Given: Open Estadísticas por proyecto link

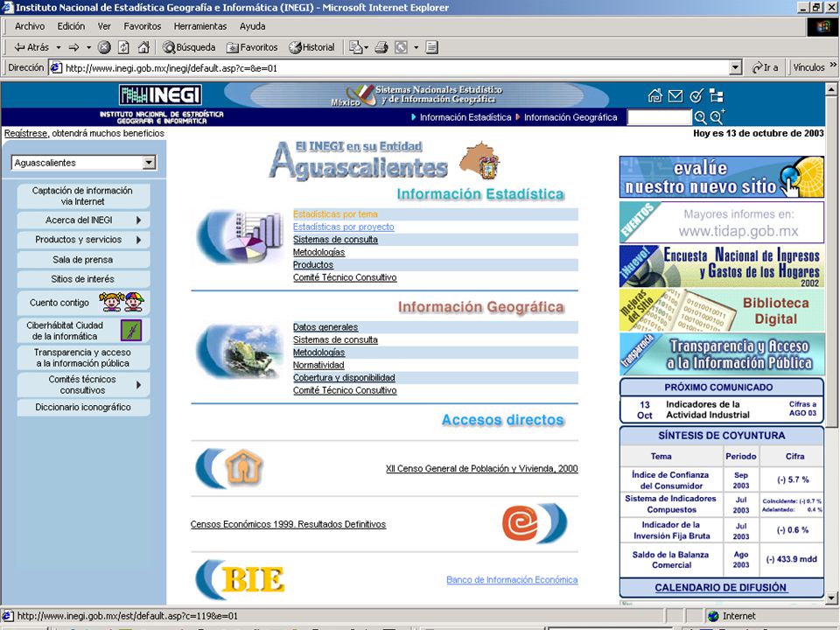Looking at the screenshot, I should point(343,227).
